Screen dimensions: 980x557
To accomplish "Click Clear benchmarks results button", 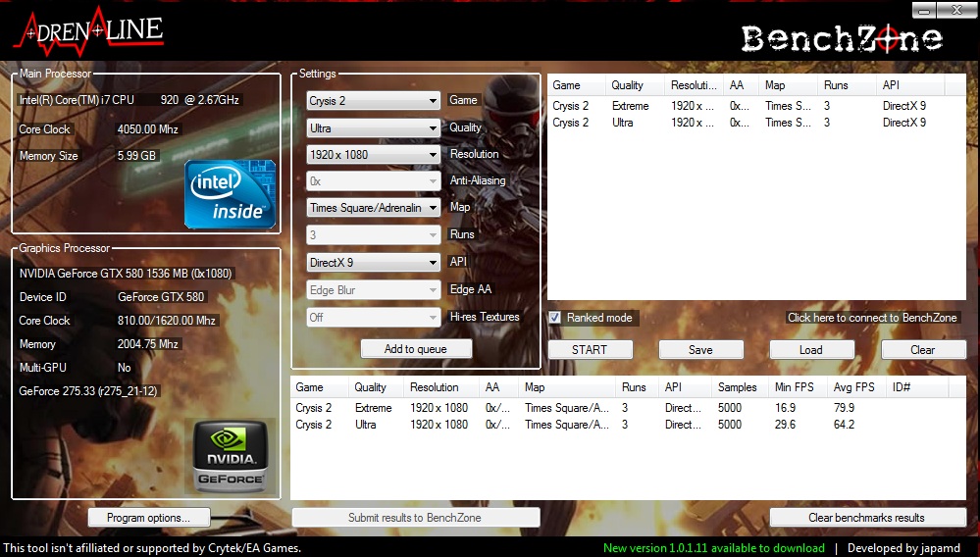I will pos(866,518).
